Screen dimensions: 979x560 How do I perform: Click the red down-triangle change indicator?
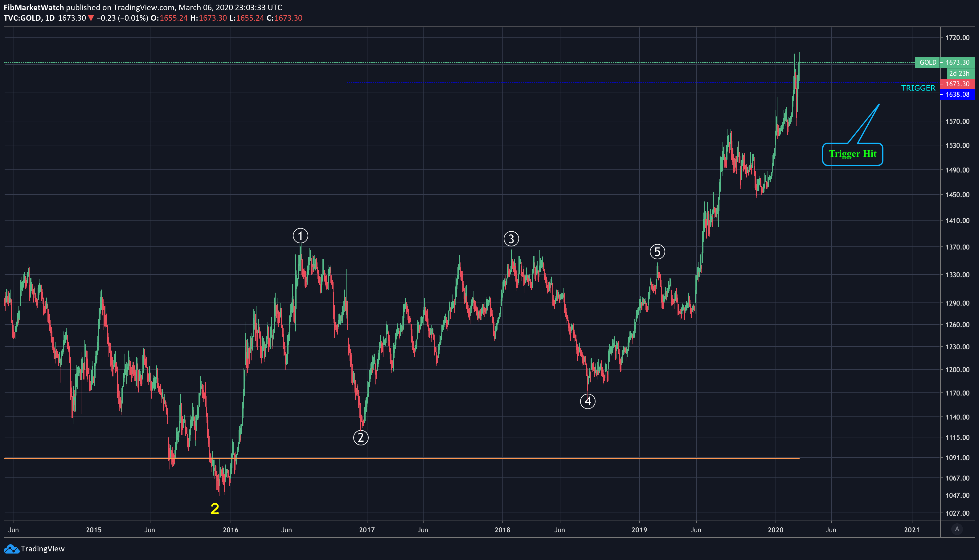point(91,18)
